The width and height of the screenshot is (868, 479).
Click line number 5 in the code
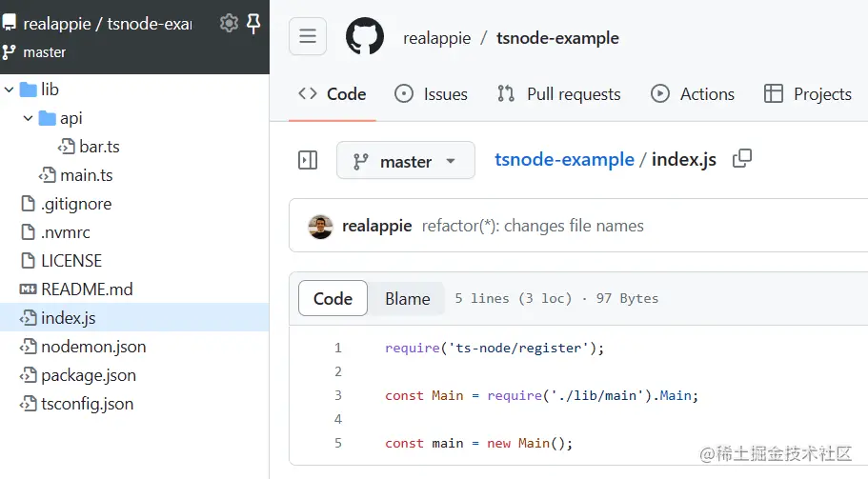click(x=338, y=443)
